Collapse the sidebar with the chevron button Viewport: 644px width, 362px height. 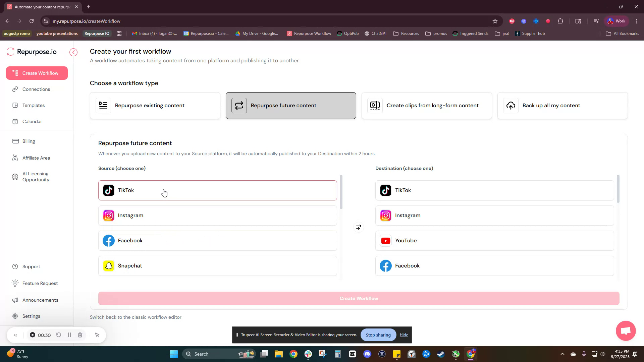73,52
